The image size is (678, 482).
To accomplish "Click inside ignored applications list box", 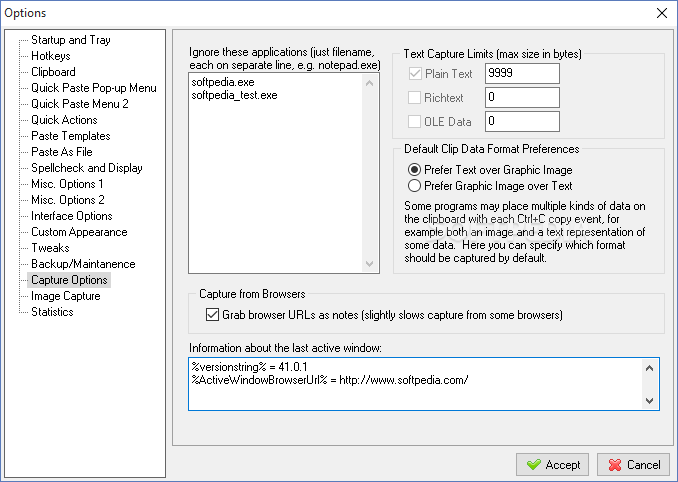I will 284,173.
